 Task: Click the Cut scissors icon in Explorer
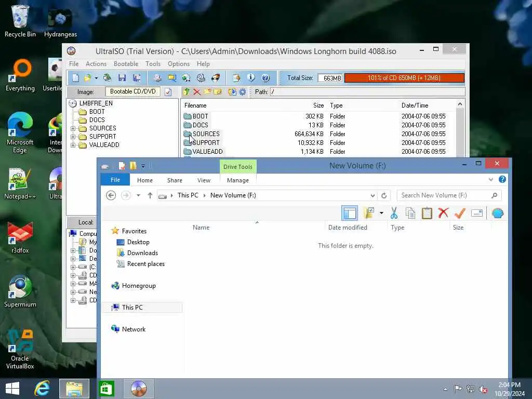click(394, 214)
